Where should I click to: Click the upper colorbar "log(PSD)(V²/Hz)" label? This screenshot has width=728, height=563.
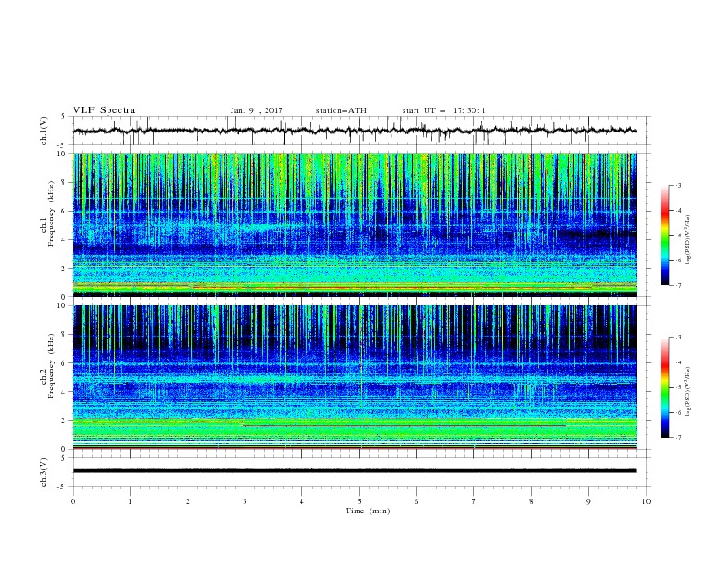[688, 240]
